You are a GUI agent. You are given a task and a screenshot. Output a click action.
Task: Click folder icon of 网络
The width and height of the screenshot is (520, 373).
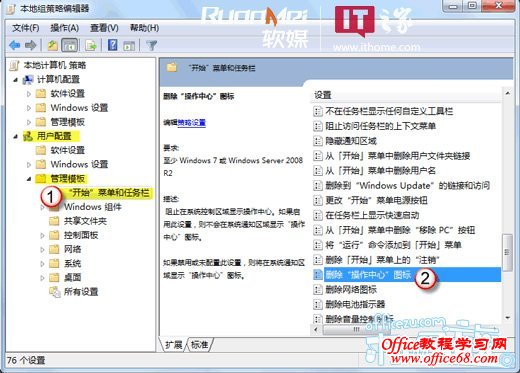pyautogui.click(x=54, y=249)
